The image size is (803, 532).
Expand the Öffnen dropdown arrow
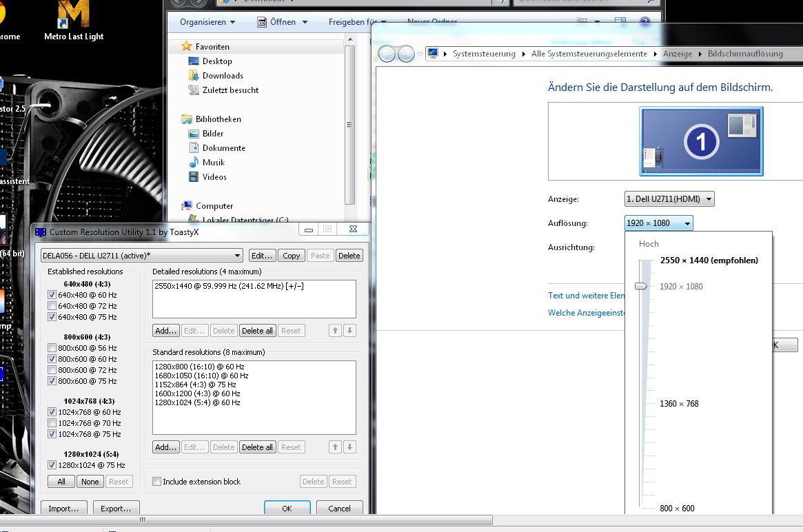coord(305,22)
